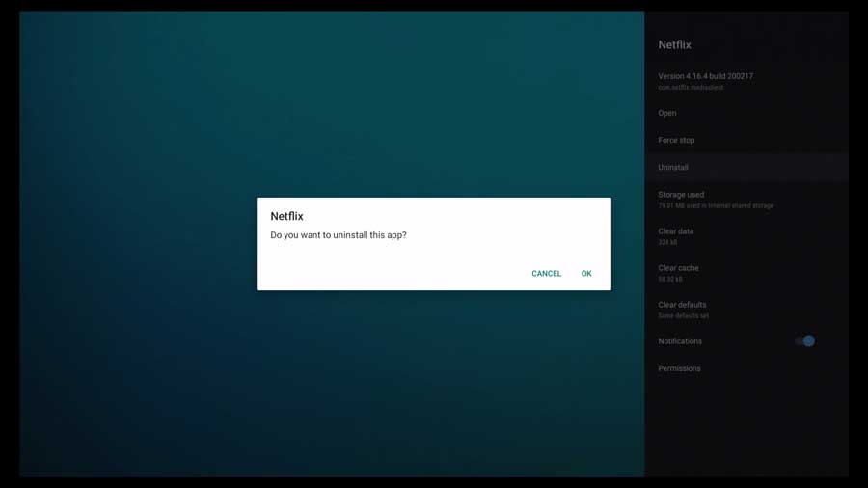
Task: Open the Permissions settings
Action: [746, 368]
